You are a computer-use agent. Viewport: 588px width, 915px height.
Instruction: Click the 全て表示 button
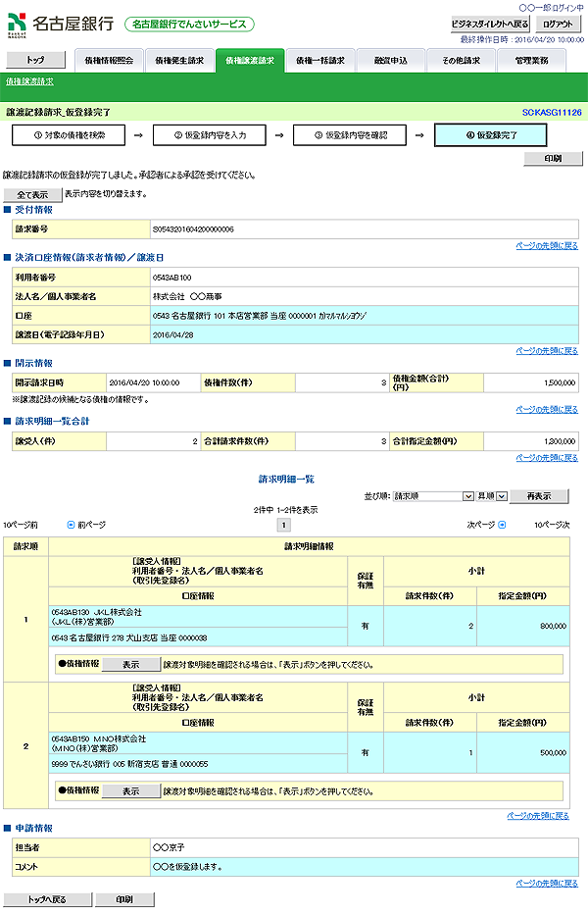click(x=32, y=195)
